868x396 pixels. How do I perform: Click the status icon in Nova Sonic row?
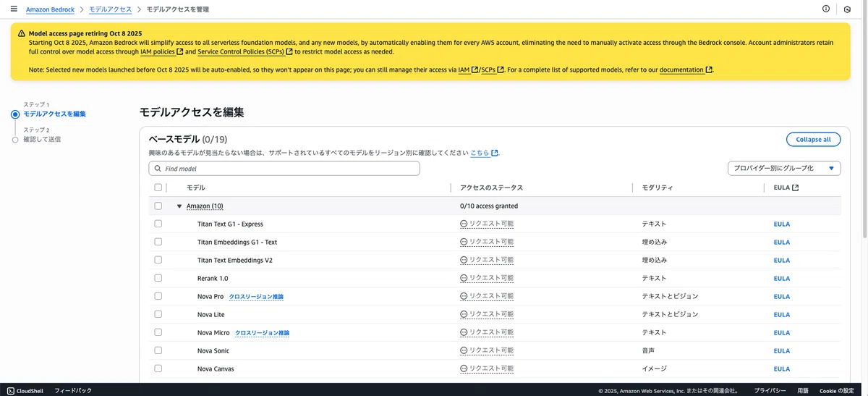[x=464, y=350]
